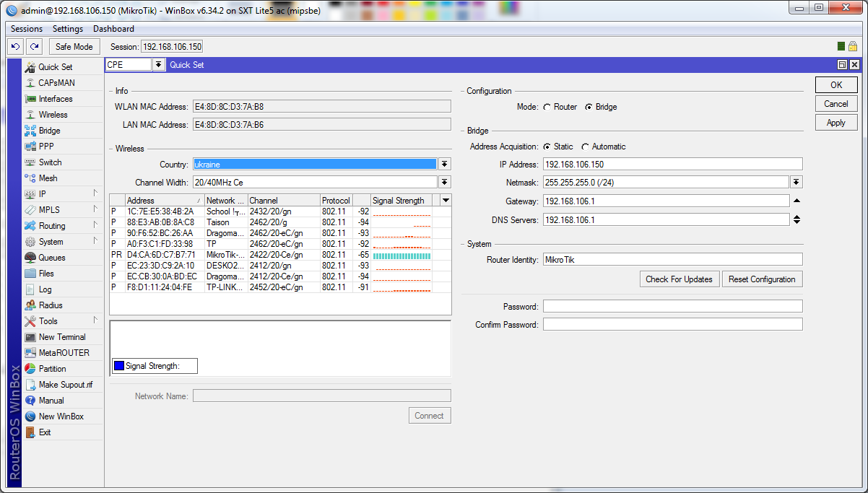This screenshot has height=493, width=868.
Task: Expand the Country dropdown list
Action: [x=445, y=165]
